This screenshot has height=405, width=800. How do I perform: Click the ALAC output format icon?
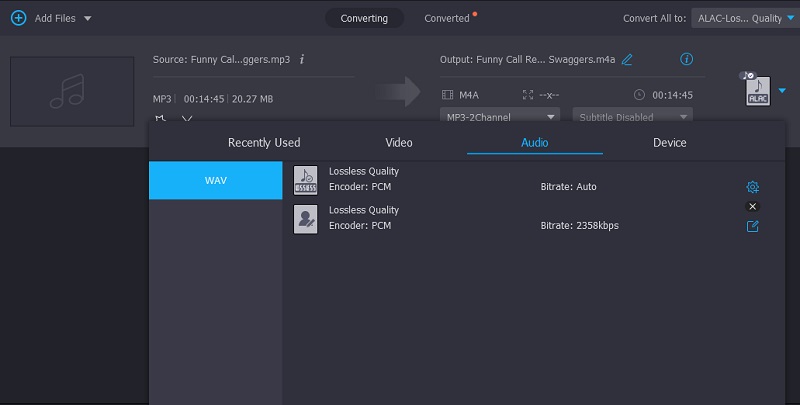pos(758,91)
